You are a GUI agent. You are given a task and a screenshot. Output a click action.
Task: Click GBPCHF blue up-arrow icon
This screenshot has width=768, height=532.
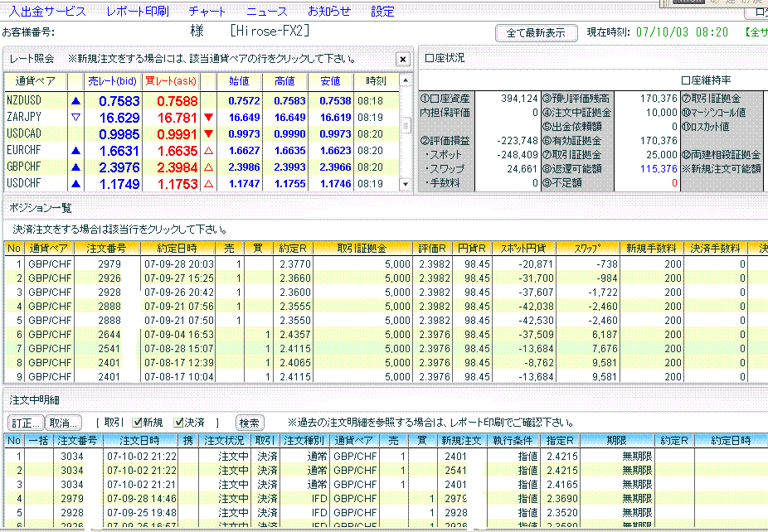(75, 167)
